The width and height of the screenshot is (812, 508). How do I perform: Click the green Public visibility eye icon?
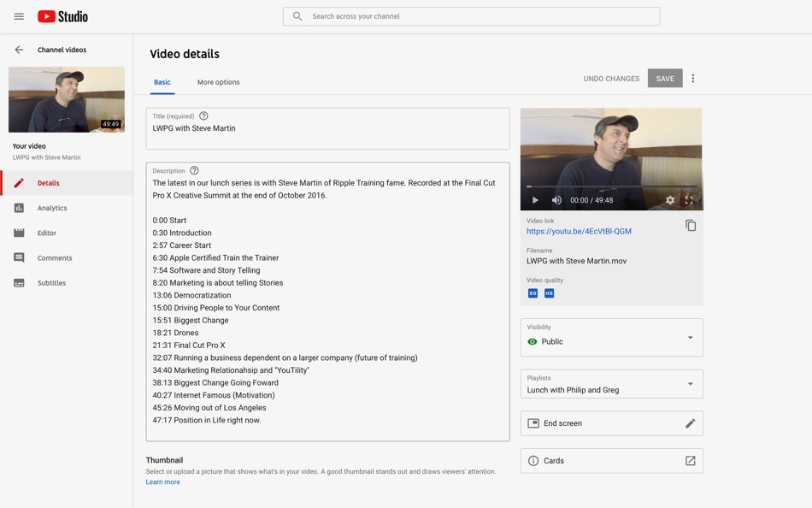point(532,341)
